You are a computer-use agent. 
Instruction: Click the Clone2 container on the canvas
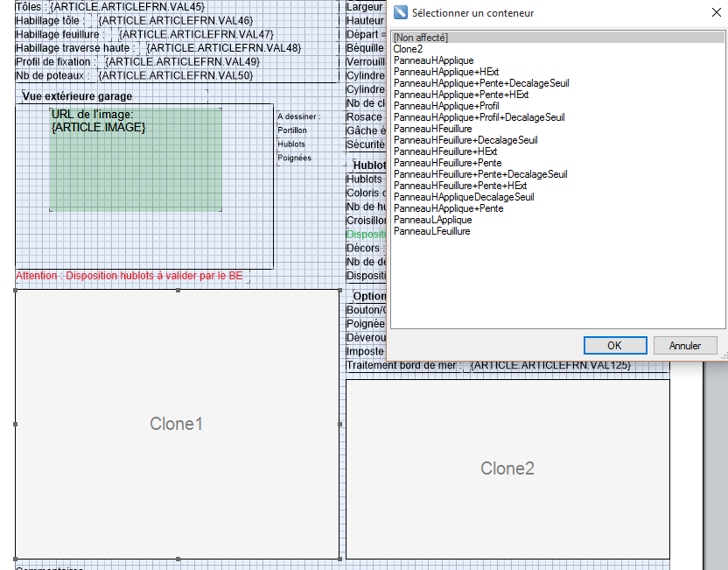[x=507, y=468]
